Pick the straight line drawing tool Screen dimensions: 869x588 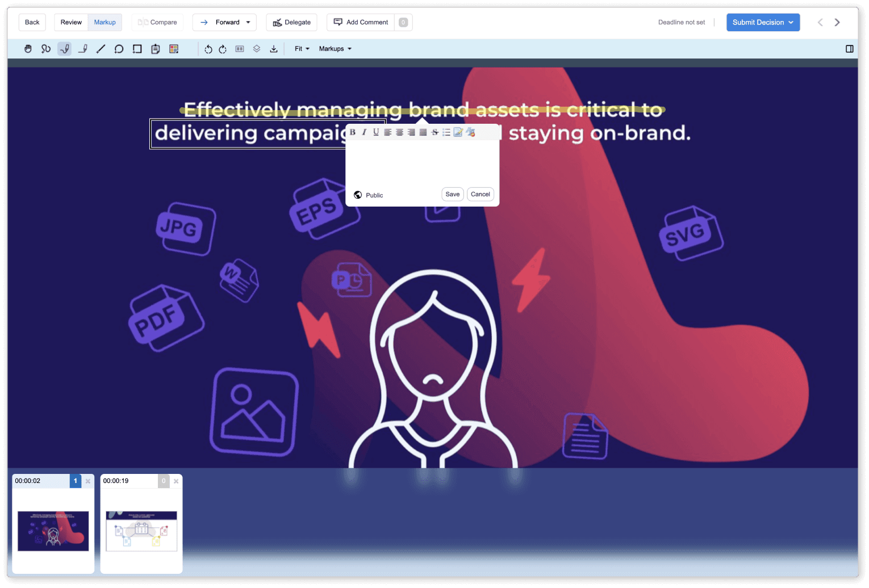point(101,49)
